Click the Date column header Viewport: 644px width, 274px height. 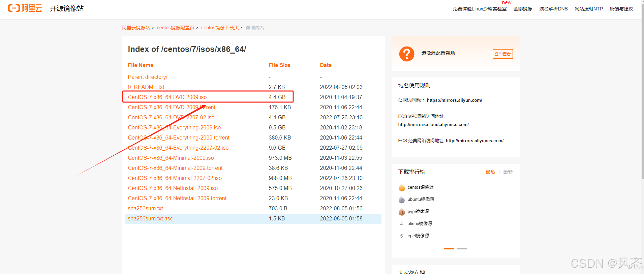(x=326, y=65)
